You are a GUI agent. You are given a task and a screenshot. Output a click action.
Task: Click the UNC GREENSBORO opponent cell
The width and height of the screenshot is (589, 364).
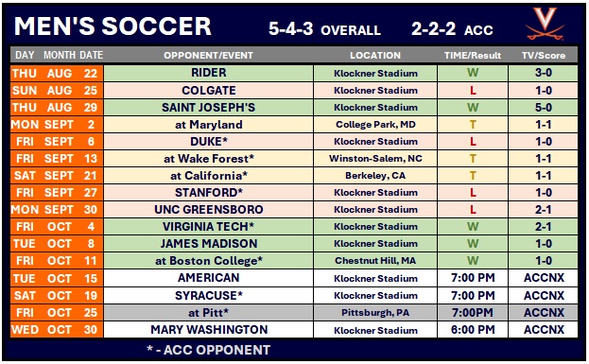tap(209, 210)
